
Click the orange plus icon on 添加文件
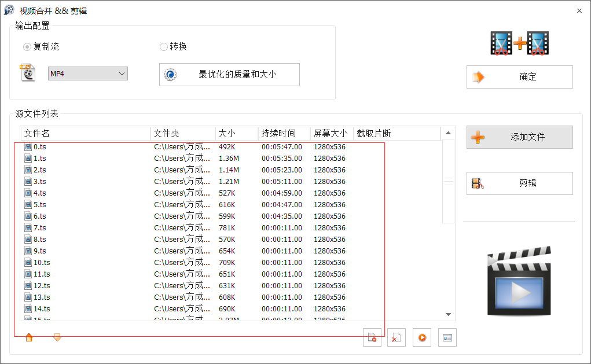click(478, 137)
